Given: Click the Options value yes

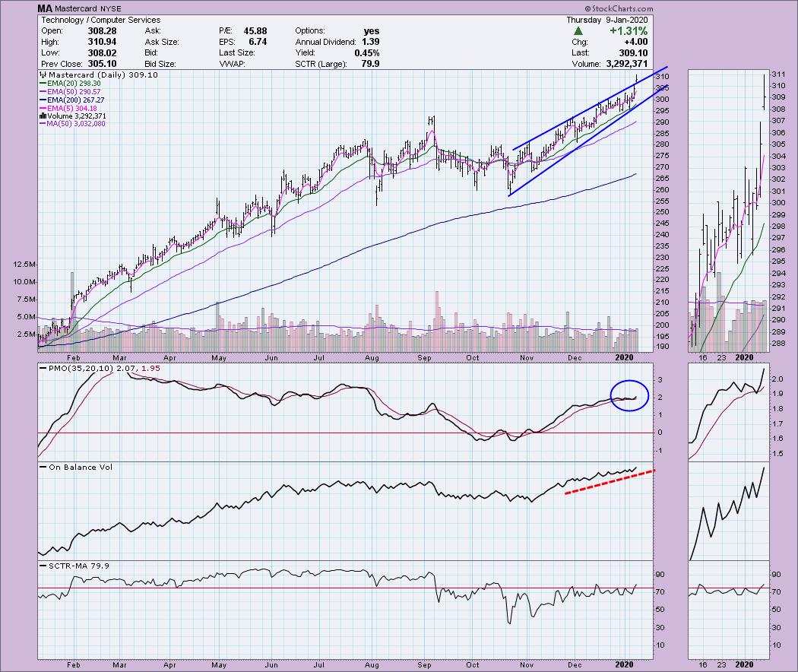Looking at the screenshot, I should point(372,31).
